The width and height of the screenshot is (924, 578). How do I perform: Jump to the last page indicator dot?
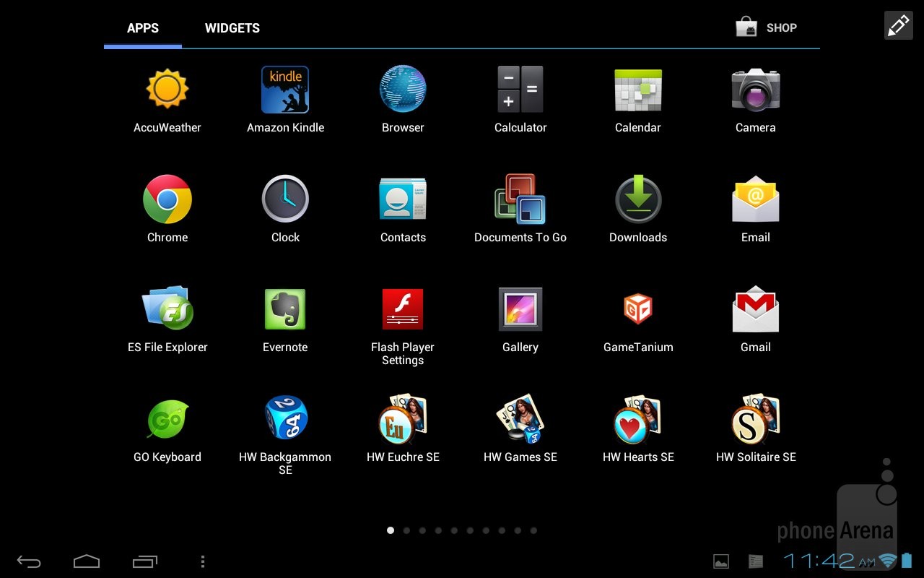pos(533,530)
